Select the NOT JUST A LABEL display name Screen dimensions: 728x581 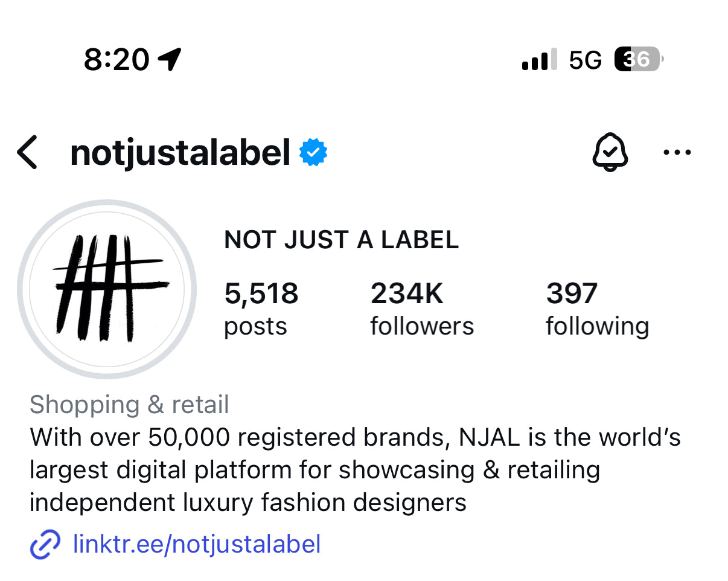(341, 240)
